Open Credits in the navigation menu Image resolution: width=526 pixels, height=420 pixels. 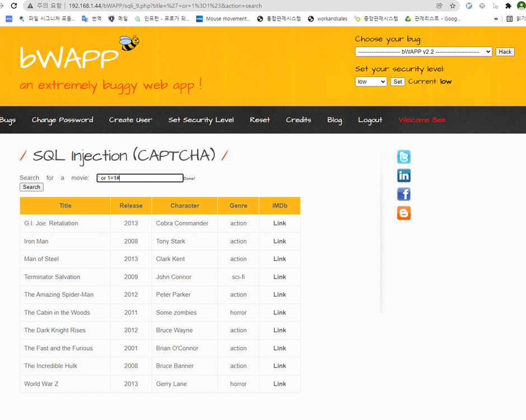point(299,120)
